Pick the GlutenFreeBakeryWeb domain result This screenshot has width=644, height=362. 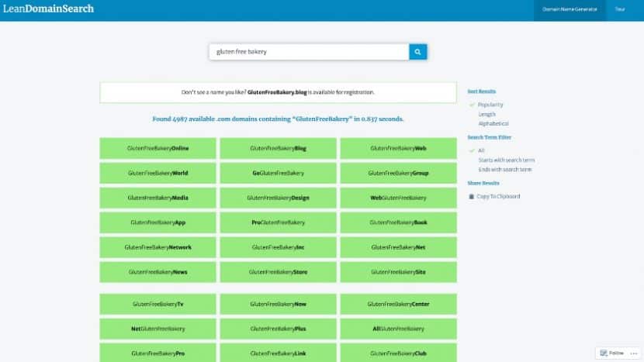[398, 148]
